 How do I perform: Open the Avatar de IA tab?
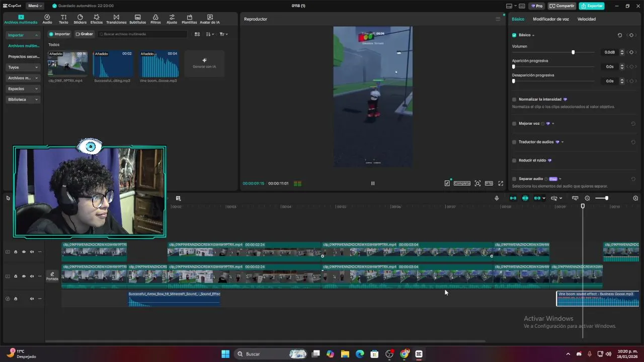pos(210,19)
